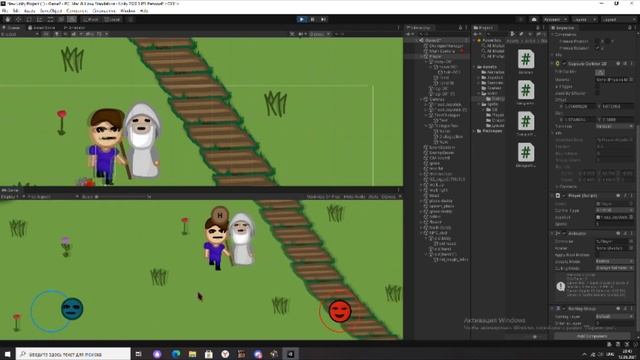Toggle the Is Trigger checkbox

click(598, 87)
